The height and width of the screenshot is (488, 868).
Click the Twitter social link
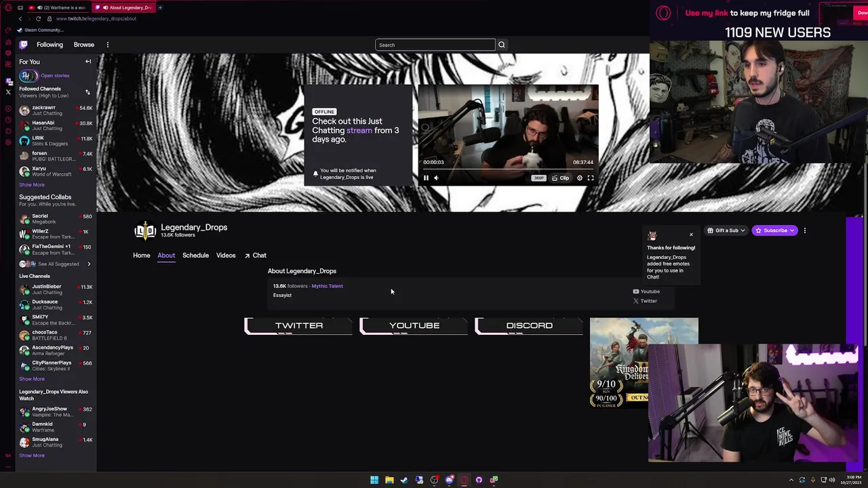tap(645, 301)
